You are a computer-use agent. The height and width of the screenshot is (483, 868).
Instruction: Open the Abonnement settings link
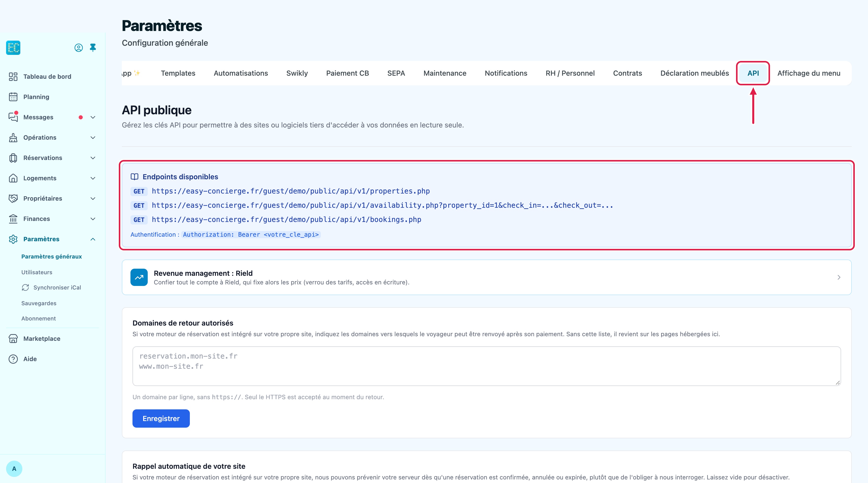38,318
